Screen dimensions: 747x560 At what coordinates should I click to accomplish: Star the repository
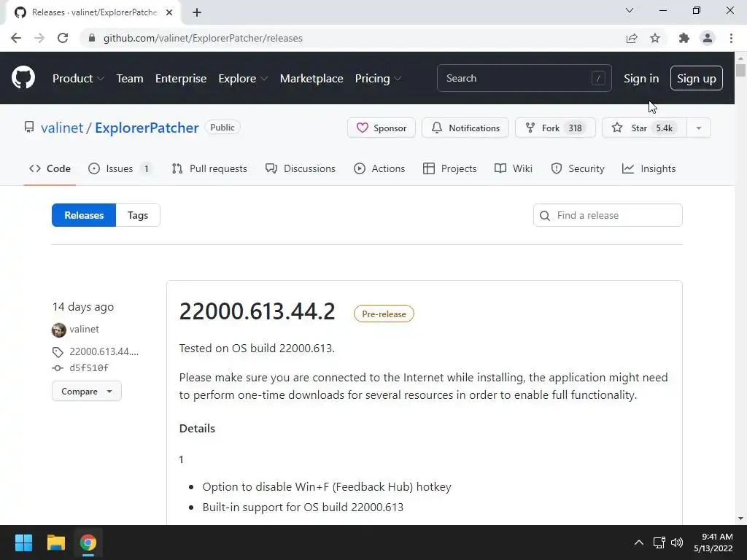pos(644,128)
